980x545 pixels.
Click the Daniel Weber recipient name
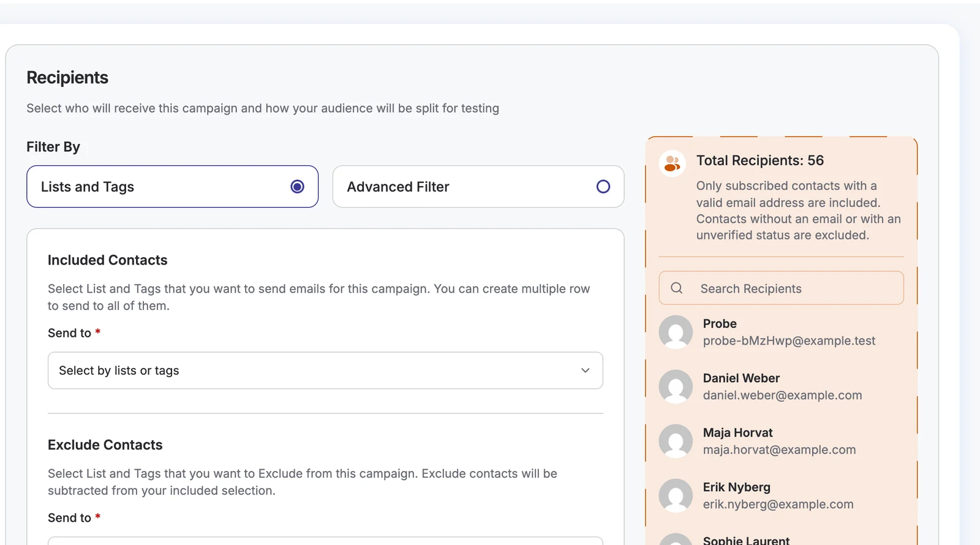[741, 378]
